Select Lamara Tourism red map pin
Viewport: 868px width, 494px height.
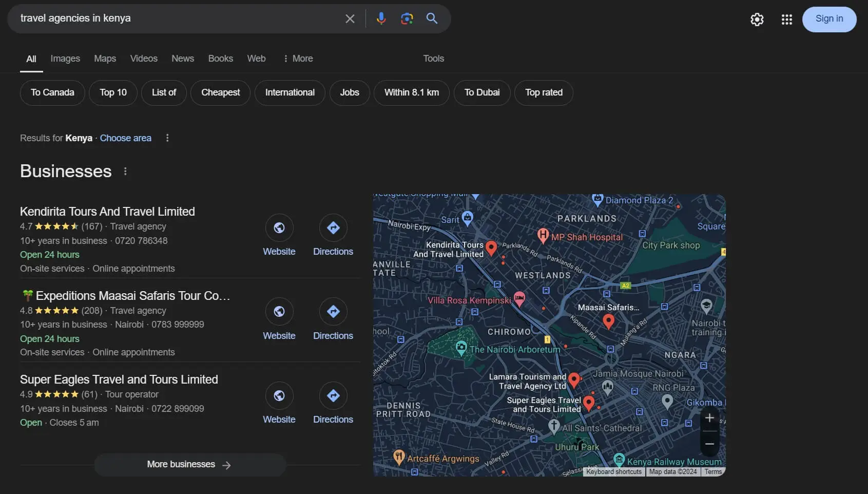tap(574, 380)
